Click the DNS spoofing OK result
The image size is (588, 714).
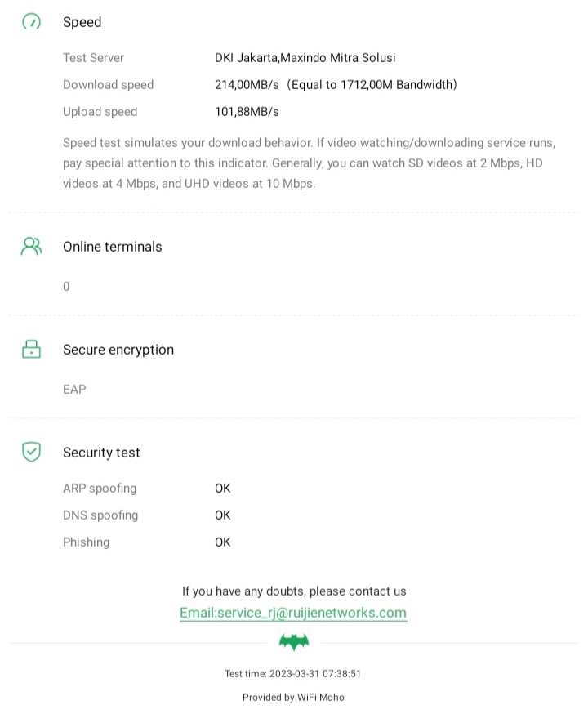(222, 515)
